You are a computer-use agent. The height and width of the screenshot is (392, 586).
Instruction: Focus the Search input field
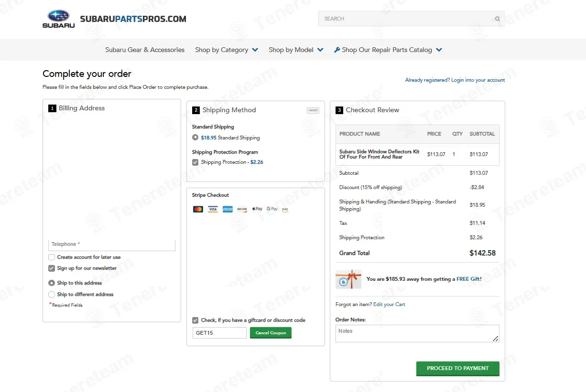412,19
